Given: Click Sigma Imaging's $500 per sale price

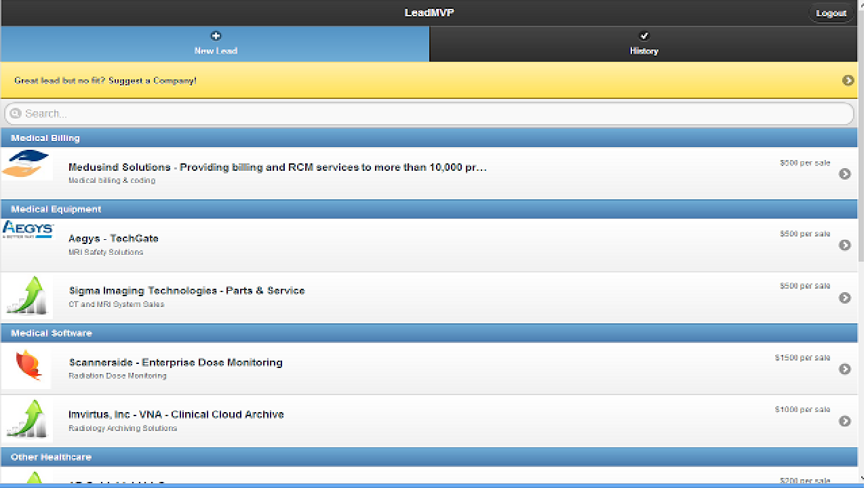Looking at the screenshot, I should click(x=805, y=287).
